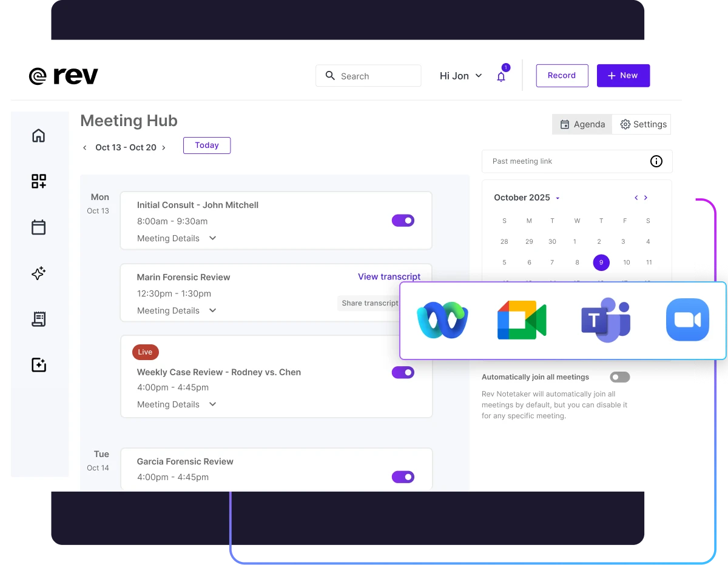
Task: Click the New button
Action: [623, 76]
